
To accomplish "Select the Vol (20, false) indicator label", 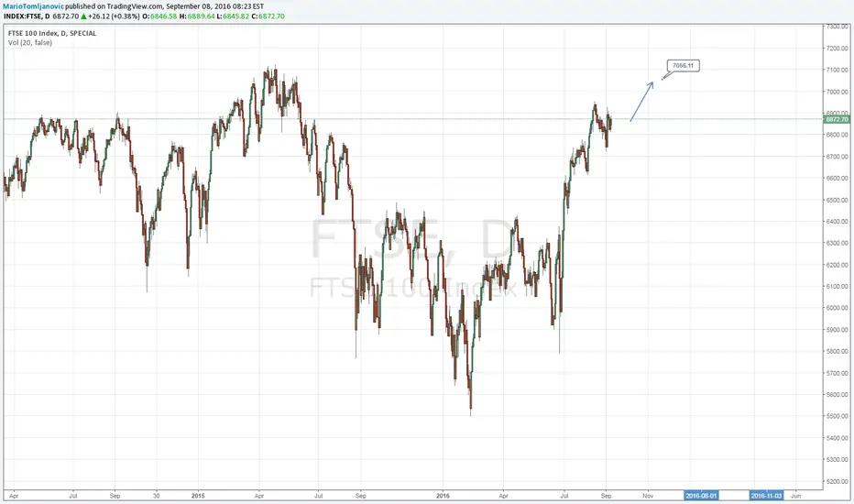I will point(30,42).
